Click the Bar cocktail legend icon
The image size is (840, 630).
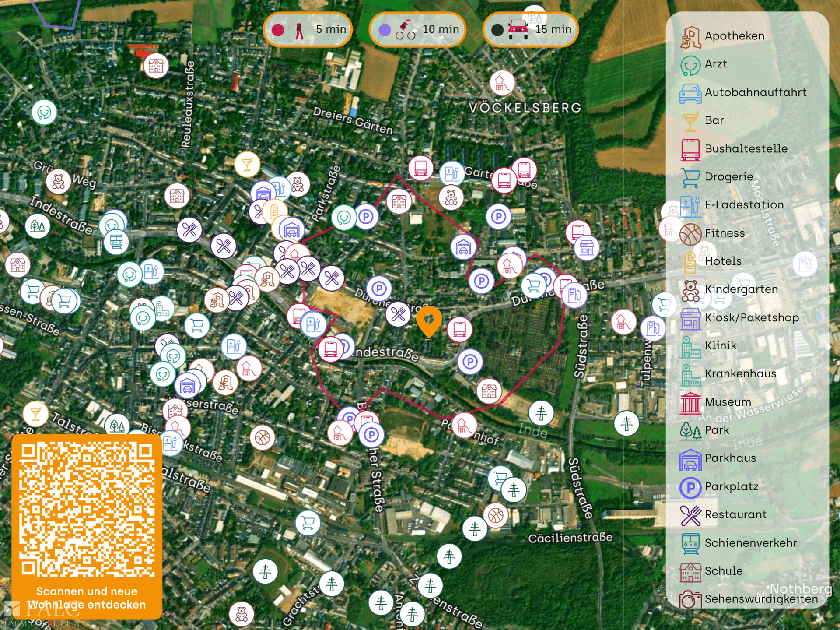690,121
